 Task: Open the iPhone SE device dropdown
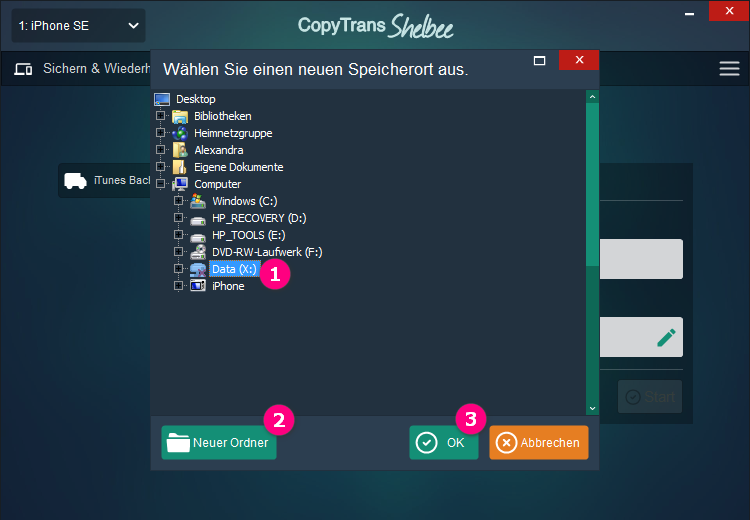(78, 26)
